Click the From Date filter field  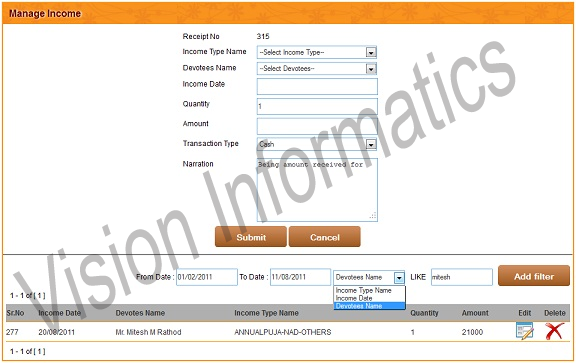point(207,277)
